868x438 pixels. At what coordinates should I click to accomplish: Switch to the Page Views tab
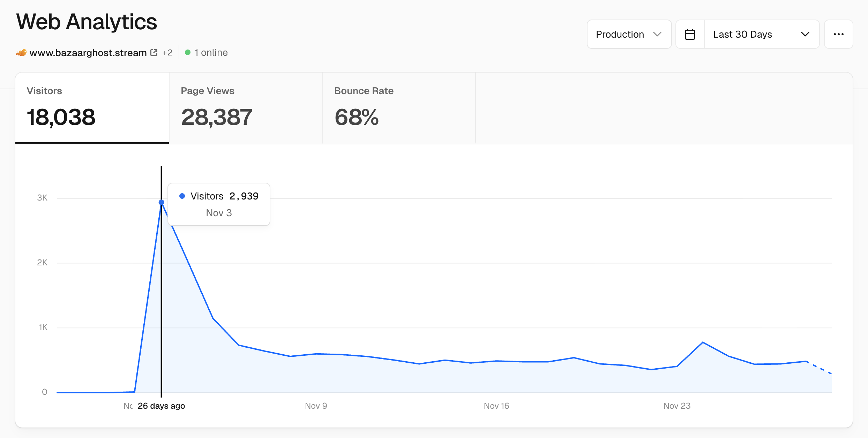click(x=246, y=108)
